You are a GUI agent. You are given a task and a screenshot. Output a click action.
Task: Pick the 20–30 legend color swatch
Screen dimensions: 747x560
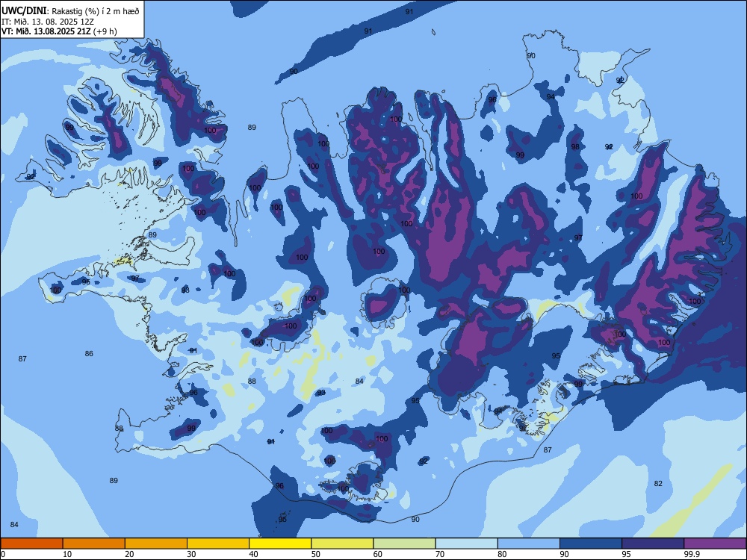pos(156,544)
